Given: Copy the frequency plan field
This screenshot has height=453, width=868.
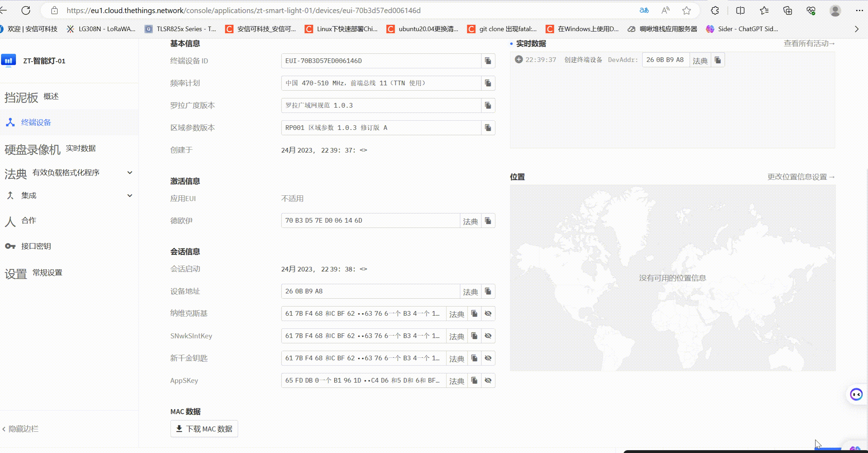Looking at the screenshot, I should [488, 83].
